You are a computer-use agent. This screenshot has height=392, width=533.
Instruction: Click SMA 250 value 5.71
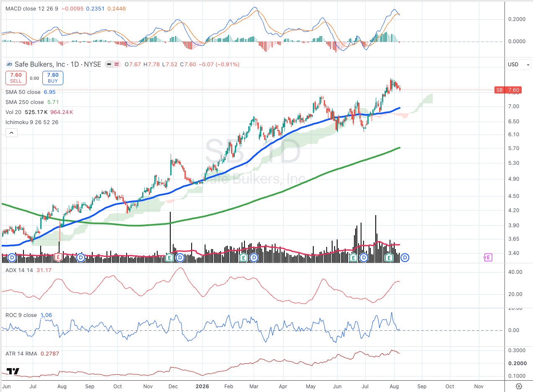point(52,102)
